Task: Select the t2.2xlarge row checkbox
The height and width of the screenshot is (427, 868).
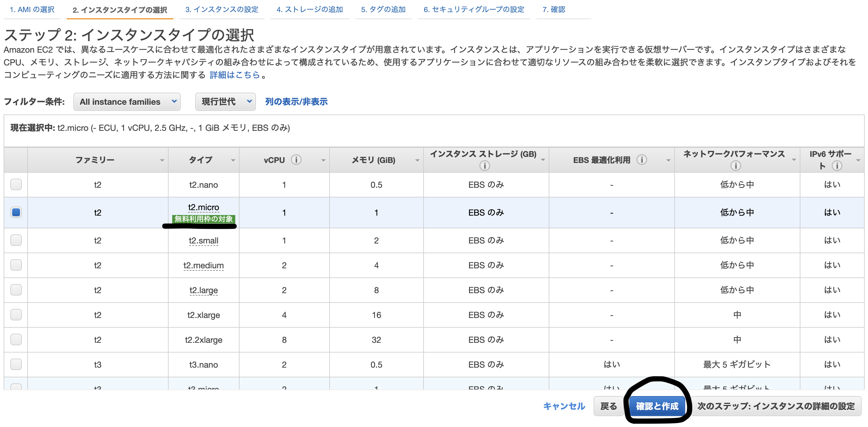Action: tap(16, 339)
